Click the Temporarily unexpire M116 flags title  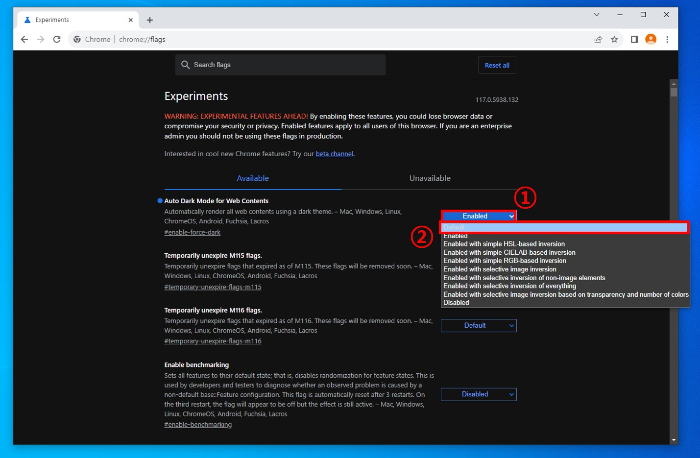pyautogui.click(x=213, y=310)
